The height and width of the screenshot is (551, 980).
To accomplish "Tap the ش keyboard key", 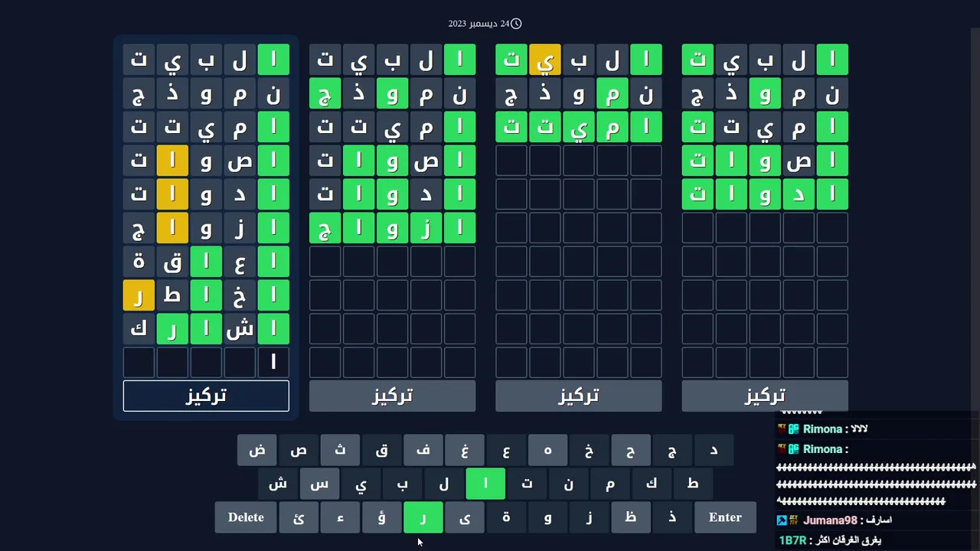I will 278,484.
